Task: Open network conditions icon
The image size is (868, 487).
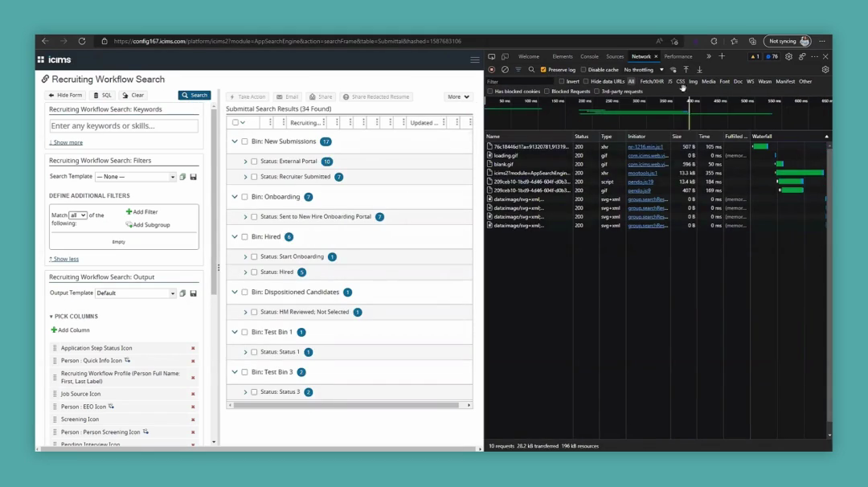Action: pyautogui.click(x=674, y=70)
